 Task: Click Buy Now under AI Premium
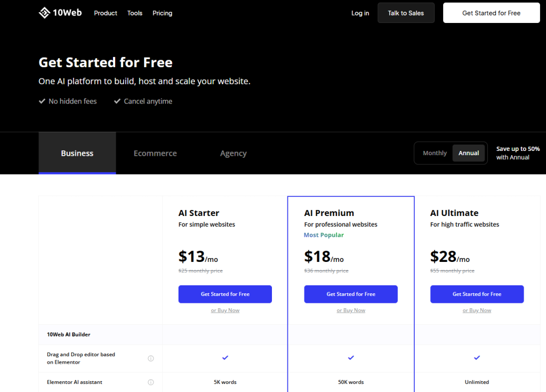(351, 310)
